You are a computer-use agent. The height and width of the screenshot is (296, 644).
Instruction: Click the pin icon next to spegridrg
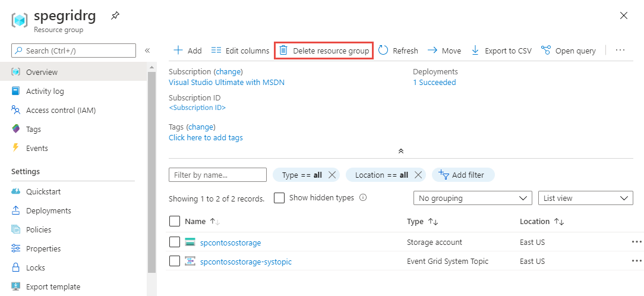point(115,16)
